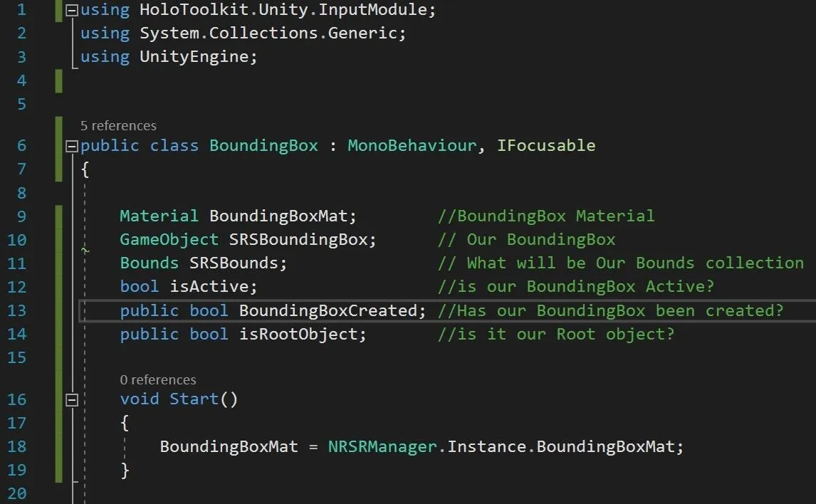This screenshot has height=504, width=816.
Task: Place cursor on "BoundingBox" class name, line 6
Action: pyautogui.click(x=263, y=146)
